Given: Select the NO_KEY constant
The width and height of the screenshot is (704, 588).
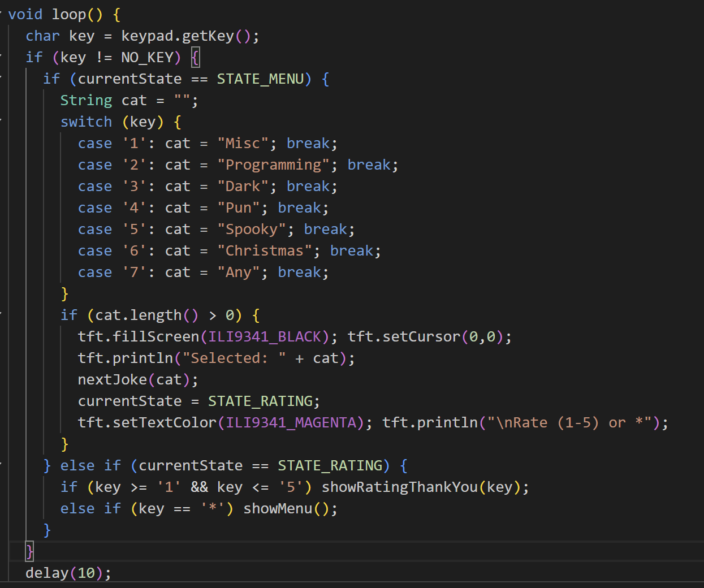Looking at the screenshot, I should pyautogui.click(x=147, y=57).
